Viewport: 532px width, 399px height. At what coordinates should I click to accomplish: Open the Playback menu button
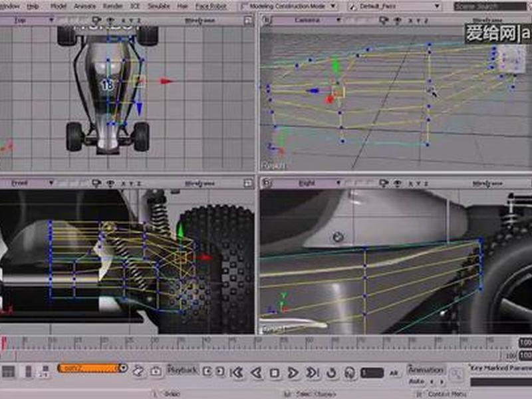182,370
